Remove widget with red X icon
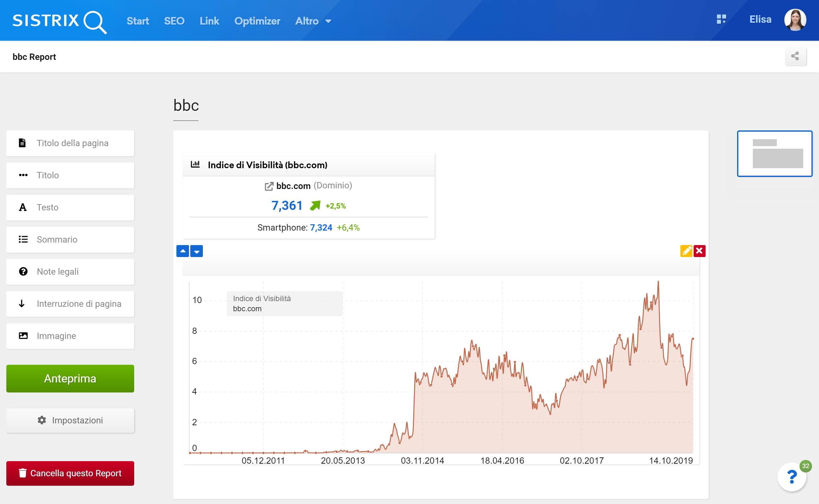 [699, 251]
